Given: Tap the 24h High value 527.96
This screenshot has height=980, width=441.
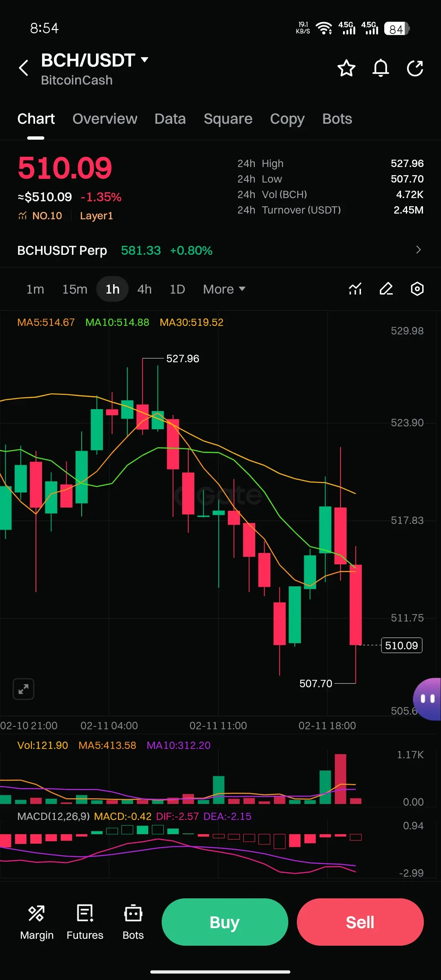Looking at the screenshot, I should (x=407, y=163).
